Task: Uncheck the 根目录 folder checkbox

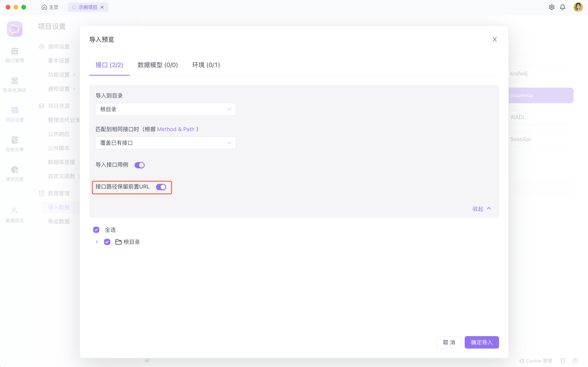Action: (107, 242)
